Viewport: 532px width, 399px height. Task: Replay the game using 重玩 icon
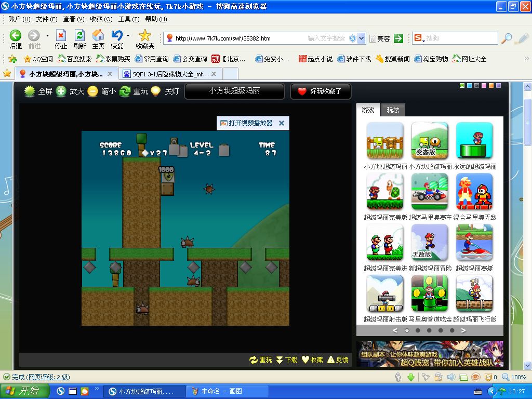pos(125,91)
